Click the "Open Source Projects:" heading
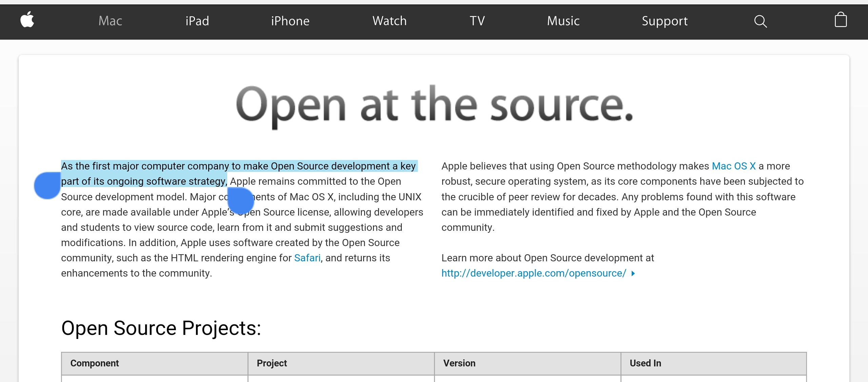868x382 pixels. [161, 328]
